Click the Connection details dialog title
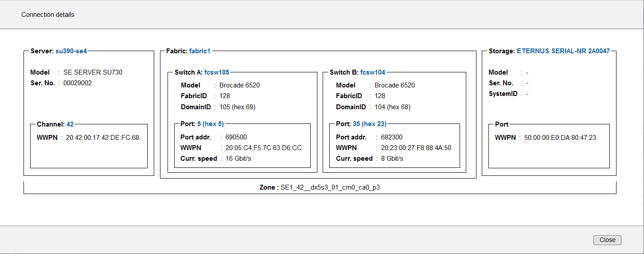The width and height of the screenshot is (644, 254). (x=48, y=15)
